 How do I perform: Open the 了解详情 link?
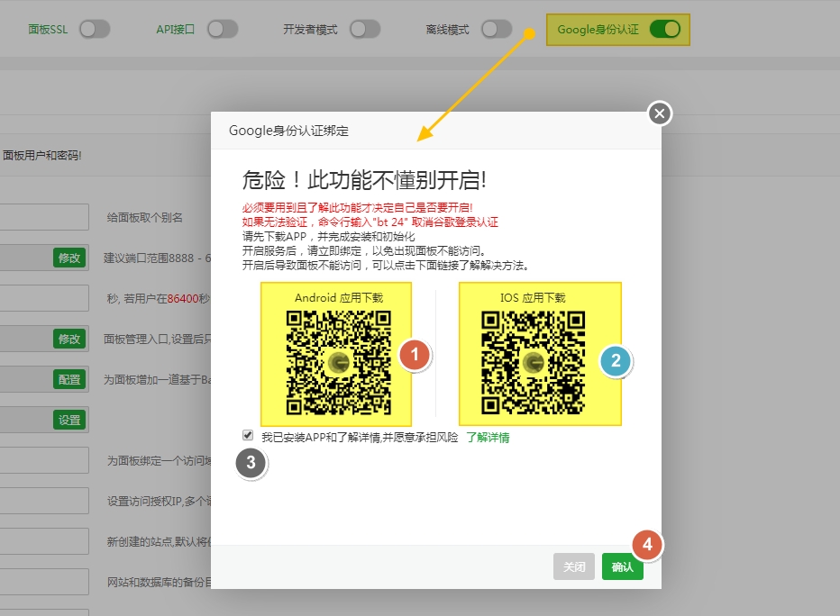tap(488, 438)
